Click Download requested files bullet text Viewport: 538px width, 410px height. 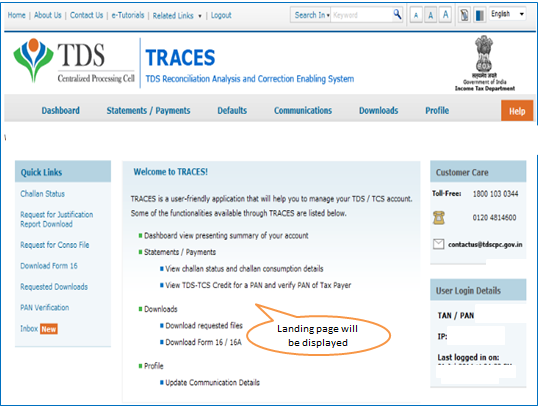click(204, 325)
